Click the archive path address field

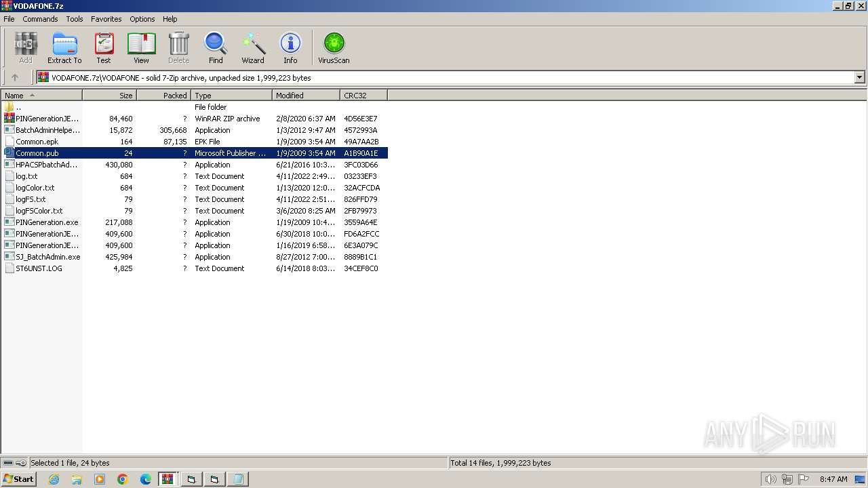(445, 77)
